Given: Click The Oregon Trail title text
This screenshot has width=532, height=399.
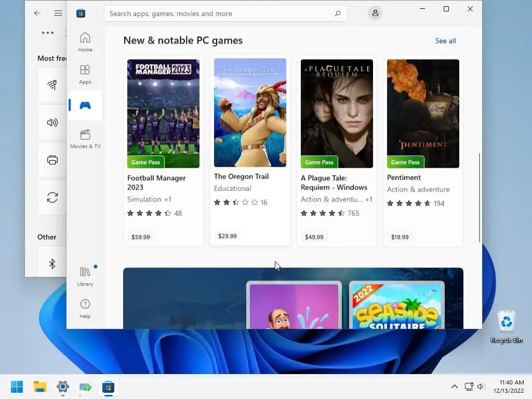Looking at the screenshot, I should point(241,177).
